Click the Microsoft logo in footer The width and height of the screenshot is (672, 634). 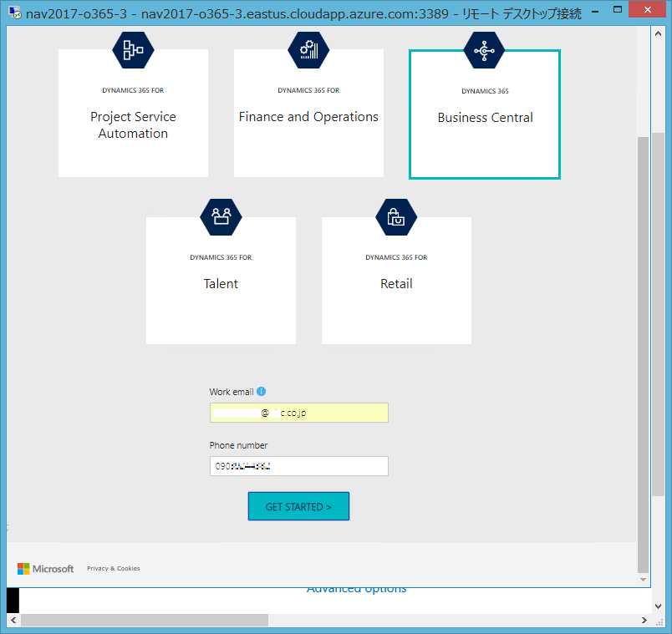[x=45, y=569]
